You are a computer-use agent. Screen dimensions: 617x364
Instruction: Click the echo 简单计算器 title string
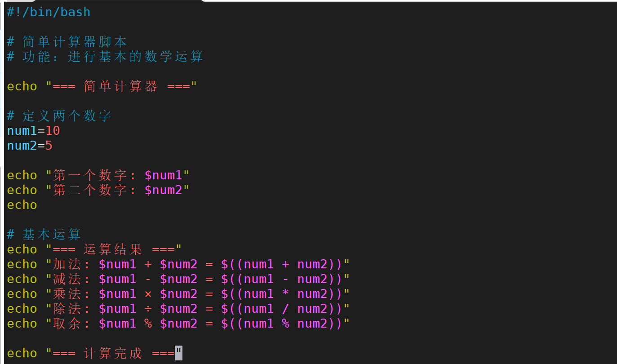pos(120,86)
